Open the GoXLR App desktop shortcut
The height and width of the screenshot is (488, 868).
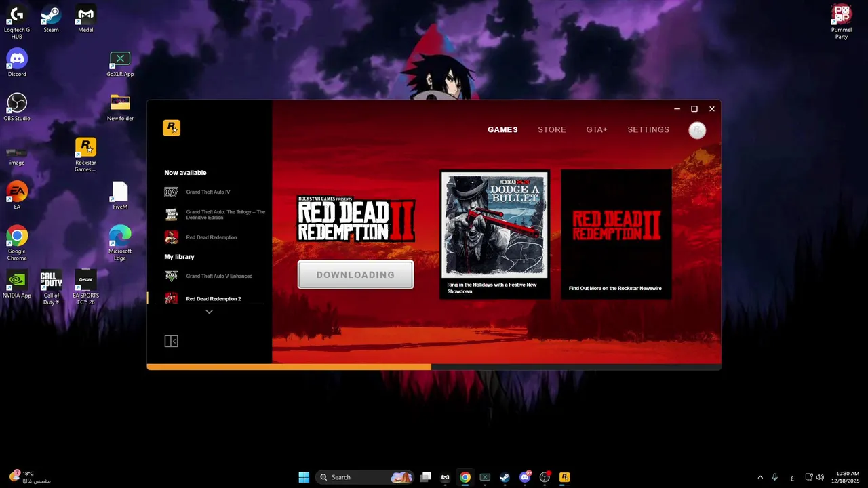(120, 64)
